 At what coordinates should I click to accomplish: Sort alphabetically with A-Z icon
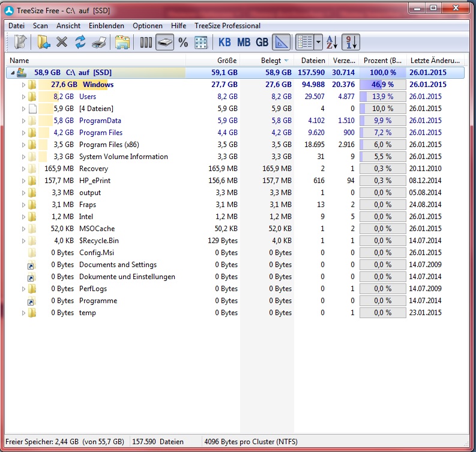(332, 42)
